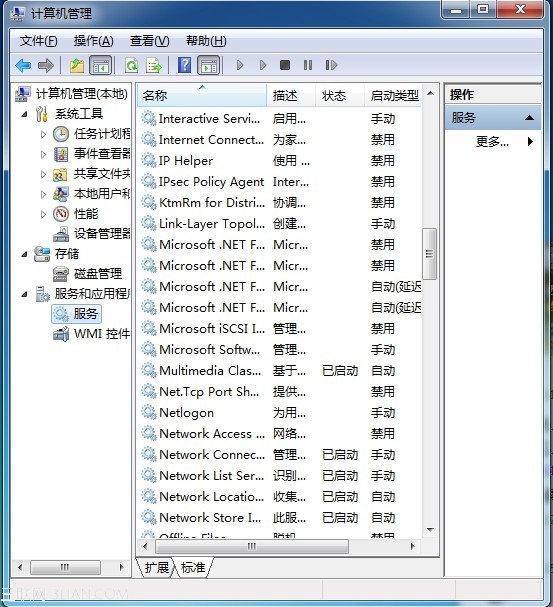Image resolution: width=553 pixels, height=607 pixels.
Task: Select 性能 node in tree
Action: (86, 213)
